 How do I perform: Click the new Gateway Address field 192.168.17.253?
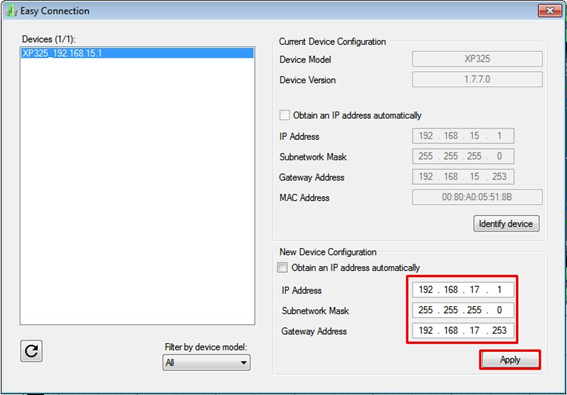tap(463, 331)
